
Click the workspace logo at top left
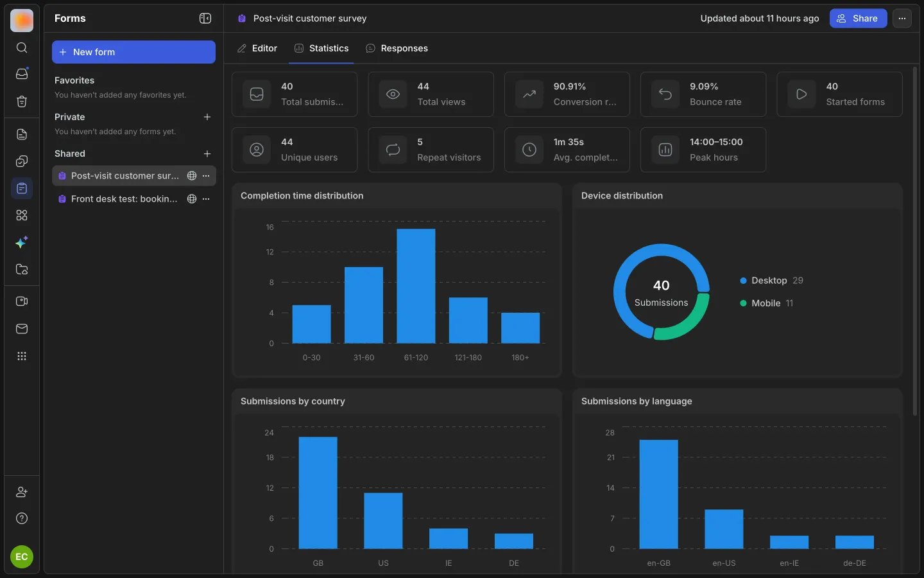click(22, 21)
